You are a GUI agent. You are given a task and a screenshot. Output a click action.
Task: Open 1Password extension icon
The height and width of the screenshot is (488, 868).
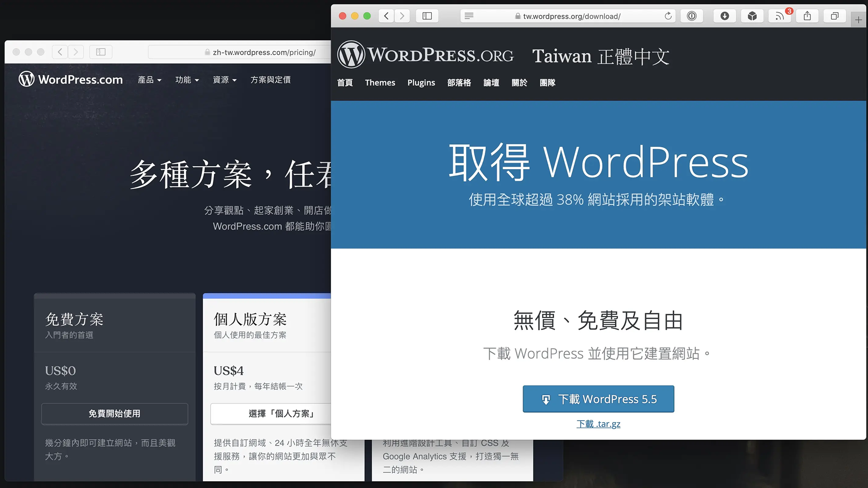tap(692, 16)
